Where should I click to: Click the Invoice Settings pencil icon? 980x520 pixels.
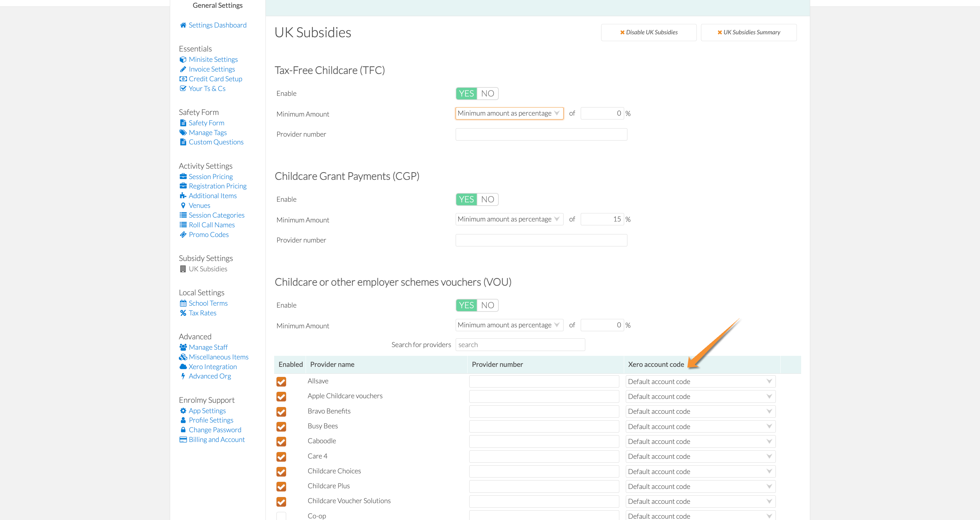click(x=183, y=69)
